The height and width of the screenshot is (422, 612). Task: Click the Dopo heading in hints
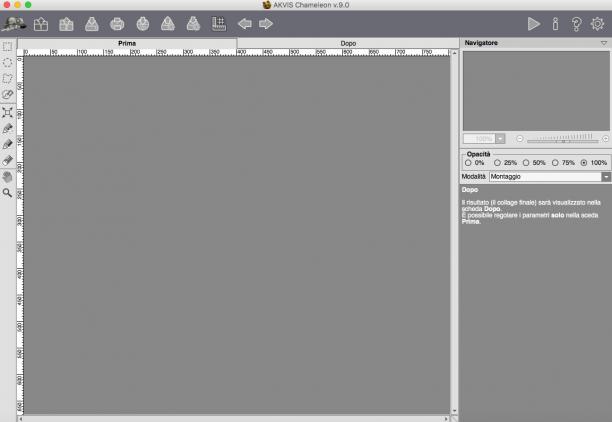pos(470,190)
